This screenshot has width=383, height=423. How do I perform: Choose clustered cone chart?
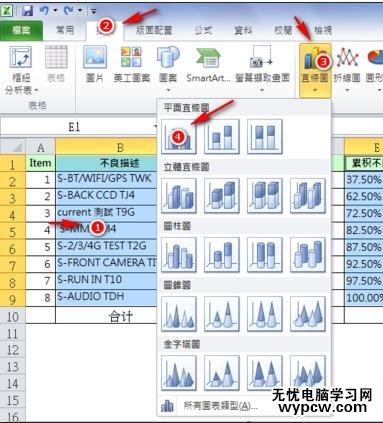pos(179,314)
